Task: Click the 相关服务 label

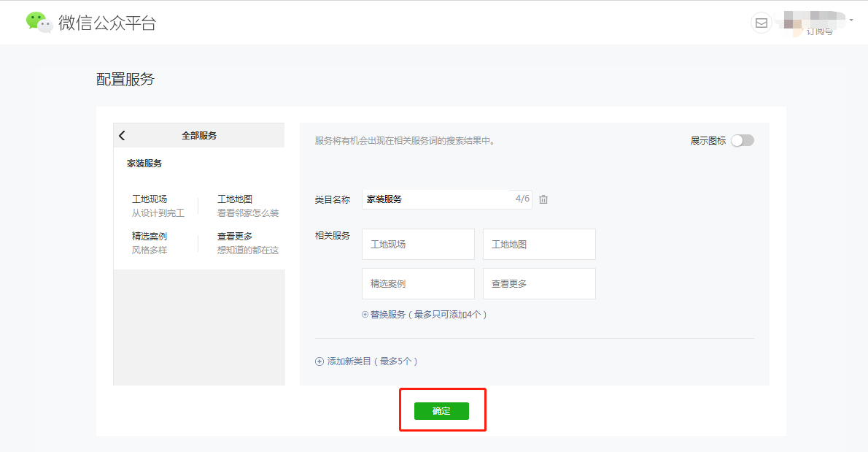Action: pyautogui.click(x=333, y=235)
